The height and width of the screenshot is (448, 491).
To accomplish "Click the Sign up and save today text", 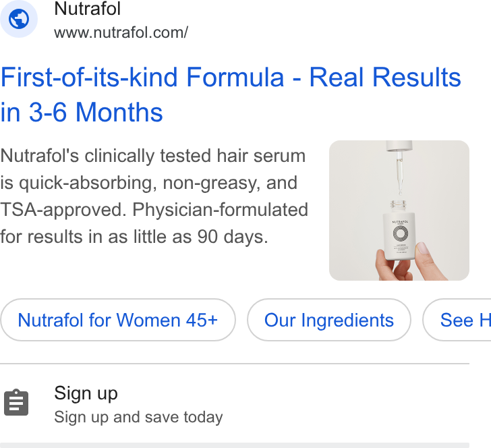I will pyautogui.click(x=138, y=417).
